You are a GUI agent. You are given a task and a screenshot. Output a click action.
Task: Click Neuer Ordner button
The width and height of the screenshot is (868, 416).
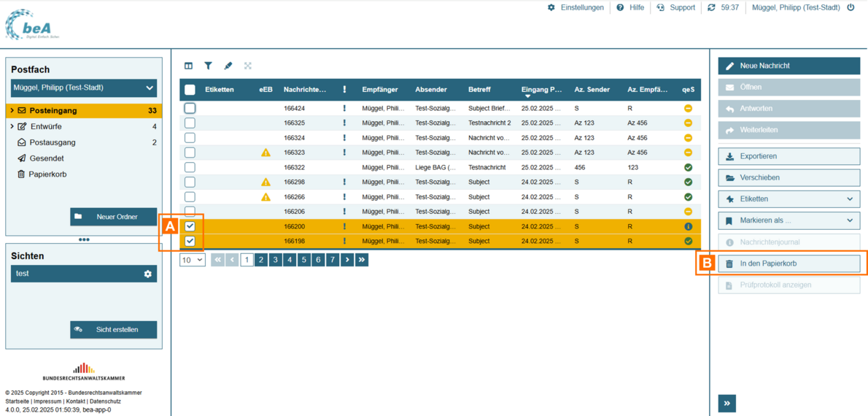click(x=114, y=217)
